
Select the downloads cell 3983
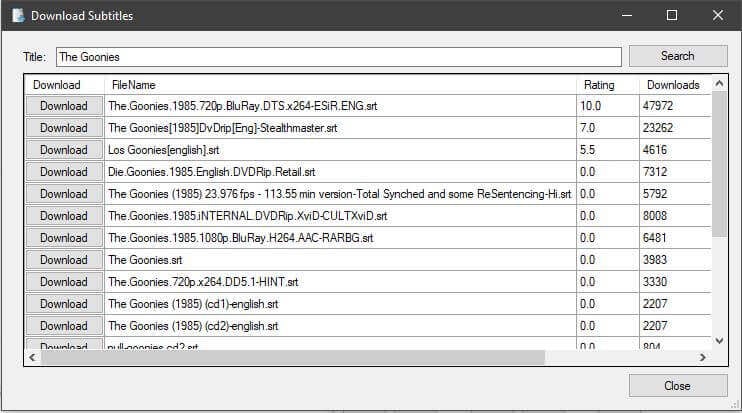pyautogui.click(x=675, y=260)
